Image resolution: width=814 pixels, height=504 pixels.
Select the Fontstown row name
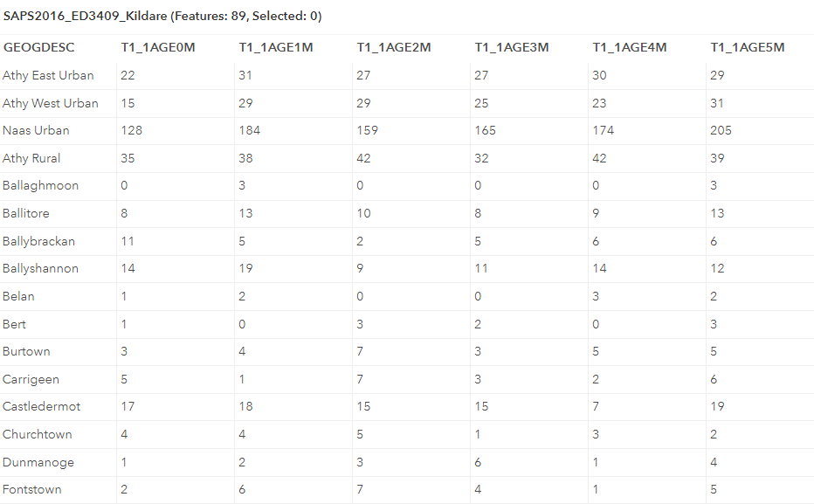[x=32, y=489]
